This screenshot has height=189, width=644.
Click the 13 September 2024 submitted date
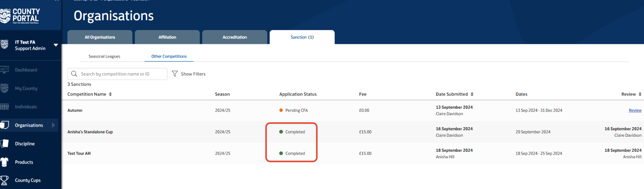pos(454,107)
